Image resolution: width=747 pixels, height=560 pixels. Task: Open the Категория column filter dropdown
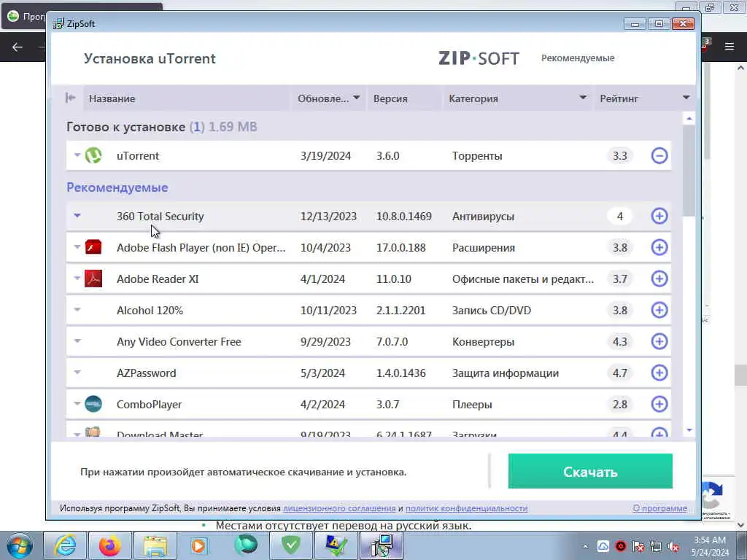click(583, 98)
